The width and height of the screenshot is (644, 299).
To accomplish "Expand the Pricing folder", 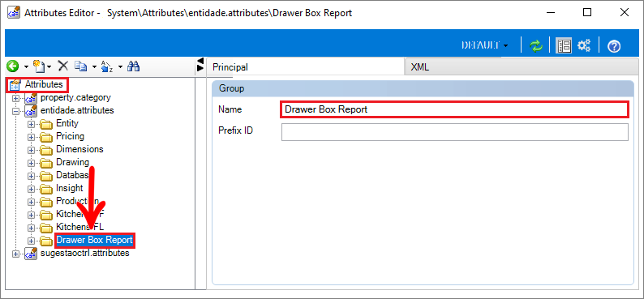I will tap(31, 137).
